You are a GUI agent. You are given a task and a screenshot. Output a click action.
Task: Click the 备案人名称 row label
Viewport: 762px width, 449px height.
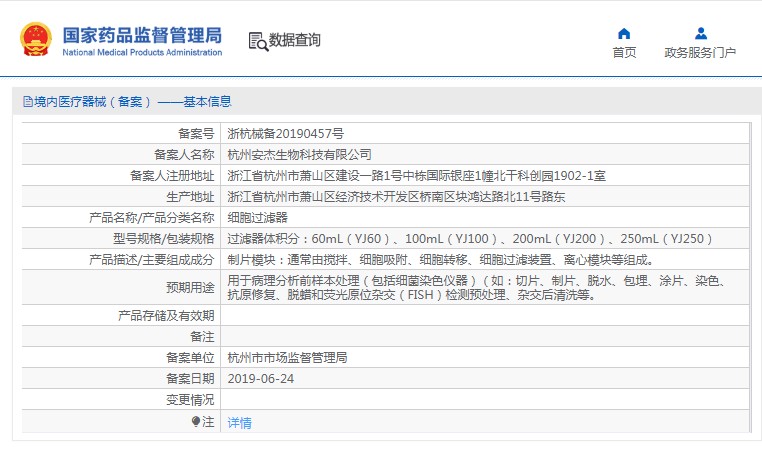(184, 155)
